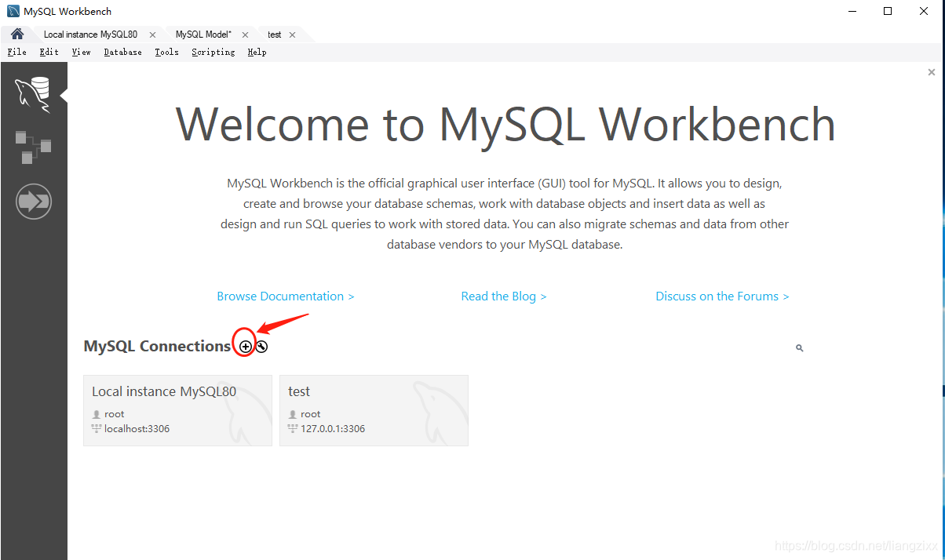The width and height of the screenshot is (945, 560).
Task: Maximize the MySQL Workbench window
Action: 888,11
